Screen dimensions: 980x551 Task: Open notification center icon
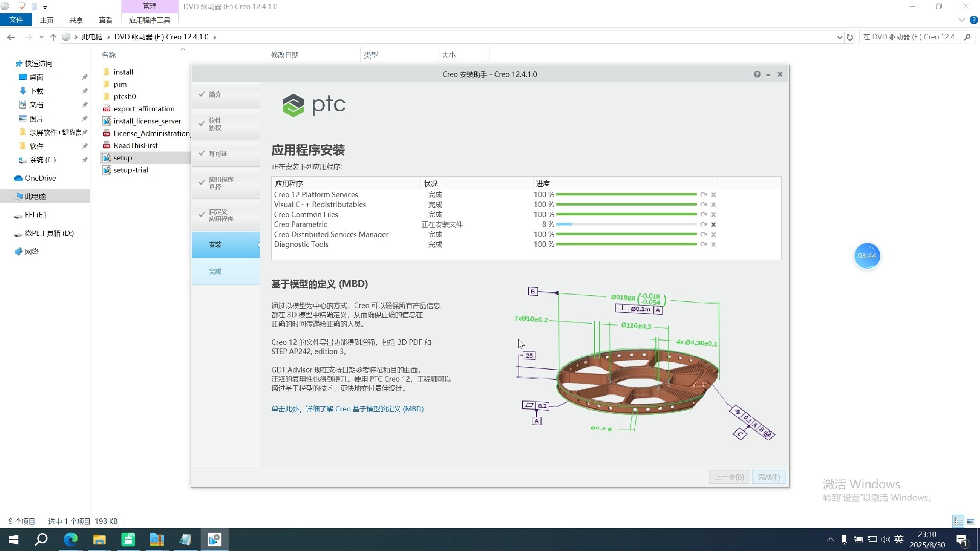pyautogui.click(x=962, y=540)
